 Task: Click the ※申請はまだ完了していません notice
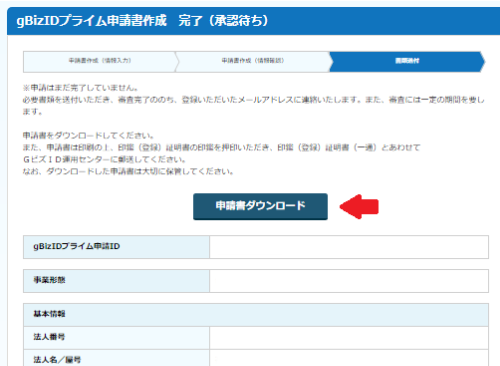pos(80,88)
